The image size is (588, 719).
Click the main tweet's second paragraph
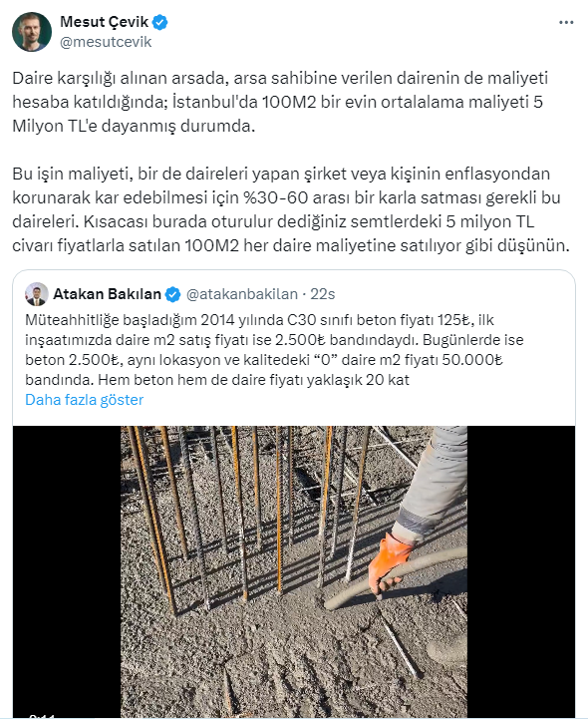click(291, 209)
